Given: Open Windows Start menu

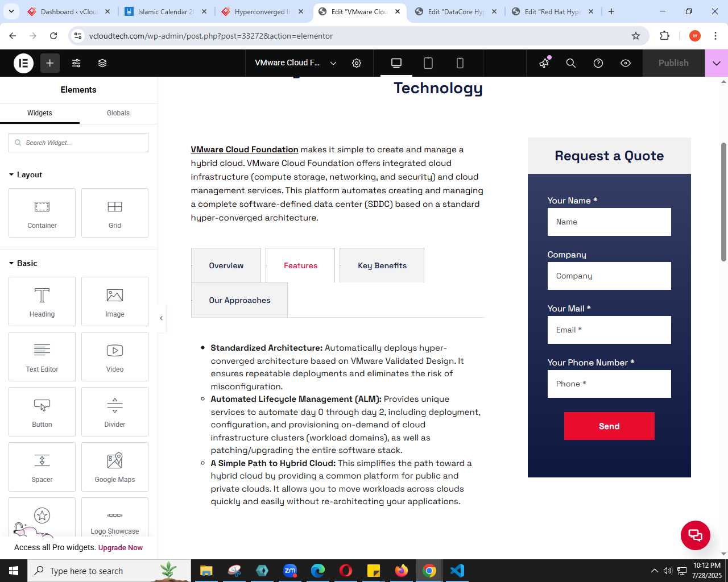Looking at the screenshot, I should [14, 571].
